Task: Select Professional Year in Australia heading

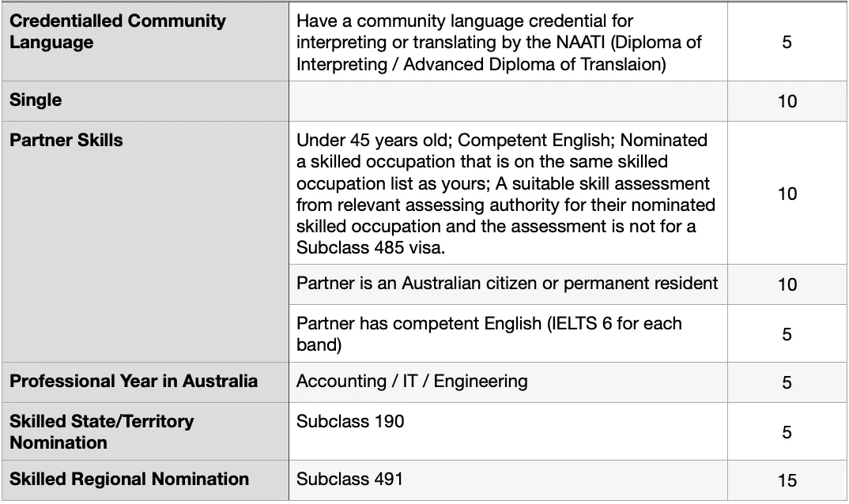Action: pos(145,382)
